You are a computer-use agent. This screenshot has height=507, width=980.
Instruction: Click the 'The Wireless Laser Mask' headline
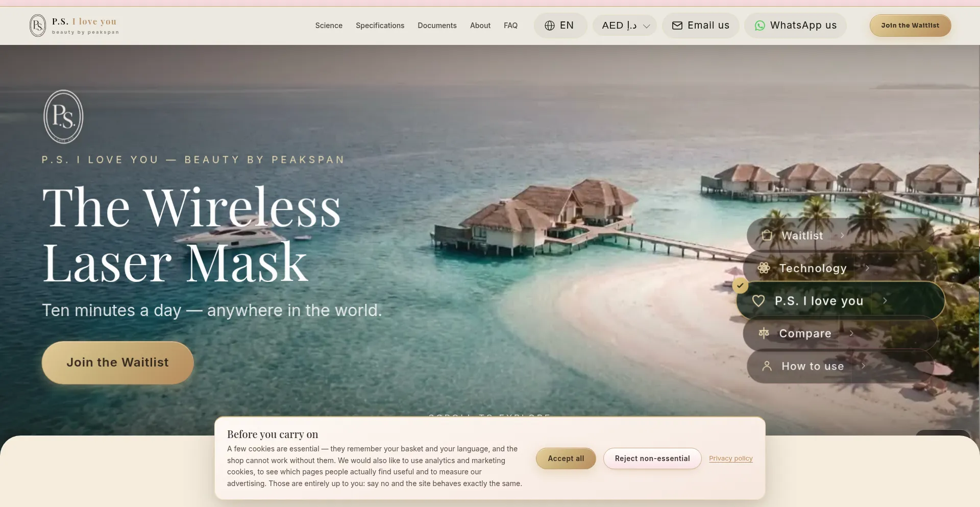pos(191,234)
